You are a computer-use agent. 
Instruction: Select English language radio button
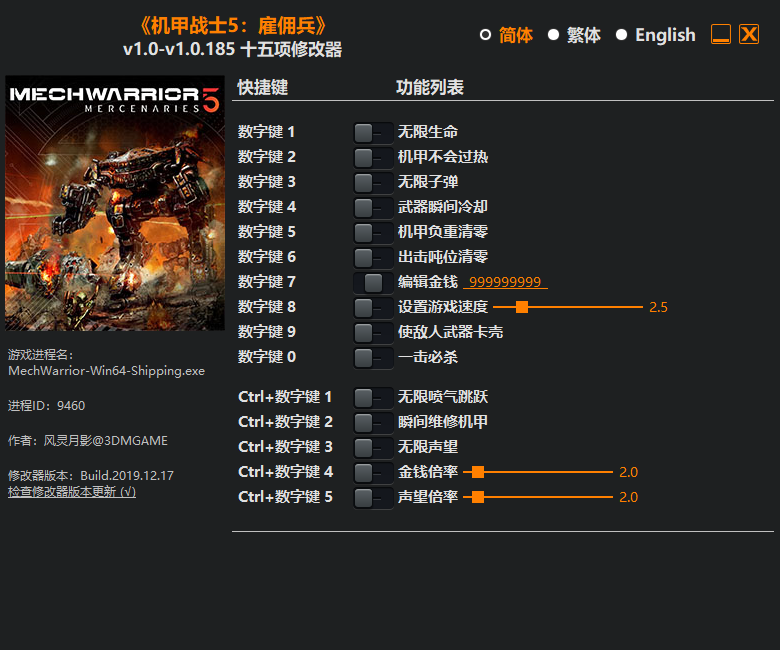pos(621,35)
